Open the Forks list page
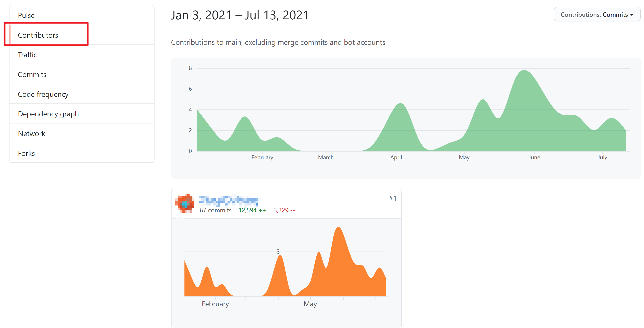The width and height of the screenshot is (644, 328). (x=26, y=153)
